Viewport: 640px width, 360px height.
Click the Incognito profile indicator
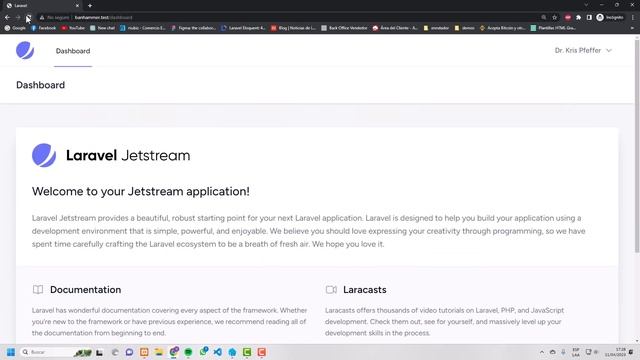click(610, 18)
